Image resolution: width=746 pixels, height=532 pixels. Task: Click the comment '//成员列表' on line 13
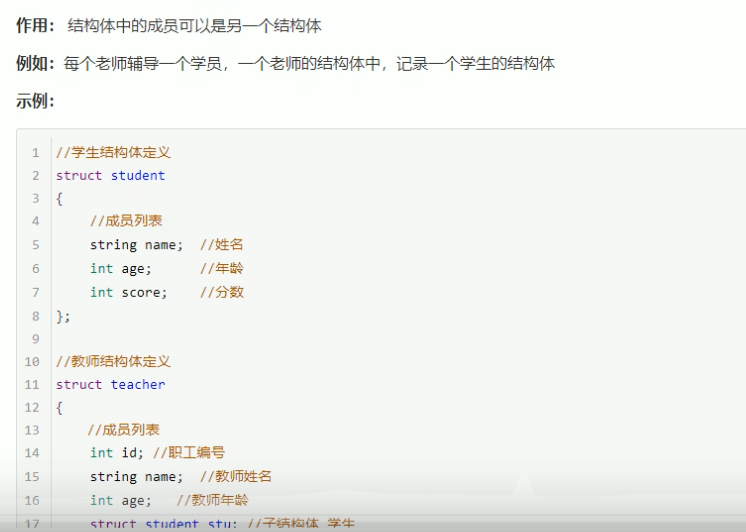point(124,430)
